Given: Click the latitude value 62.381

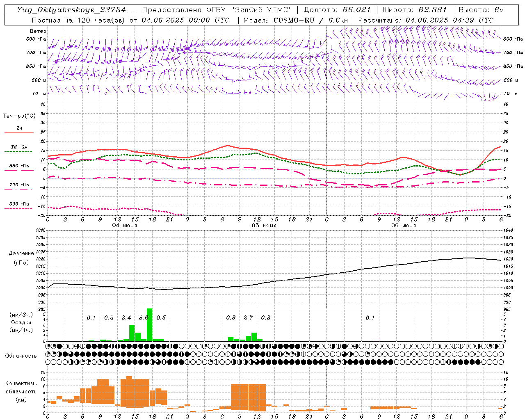Looking at the screenshot, I should tap(433, 10).
